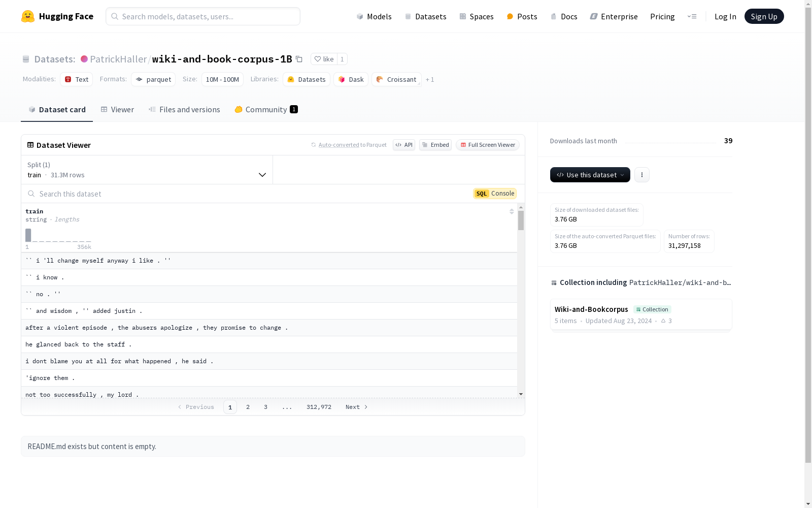Show the +1 more libraries
Image resolution: width=812 pixels, height=508 pixels.
tap(430, 79)
